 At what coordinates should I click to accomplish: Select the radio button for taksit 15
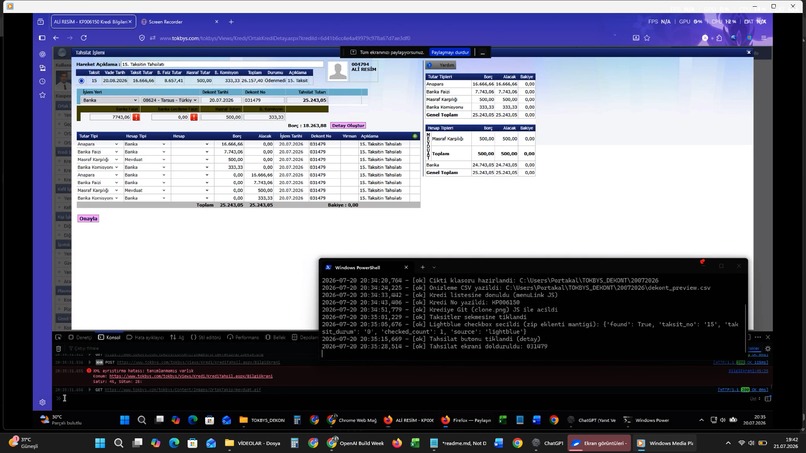pos(81,81)
